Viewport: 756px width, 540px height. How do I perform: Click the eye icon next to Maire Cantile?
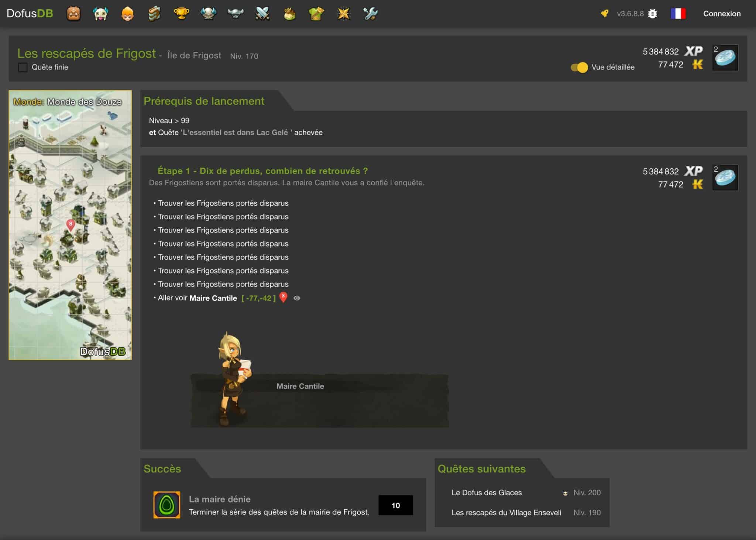(297, 298)
